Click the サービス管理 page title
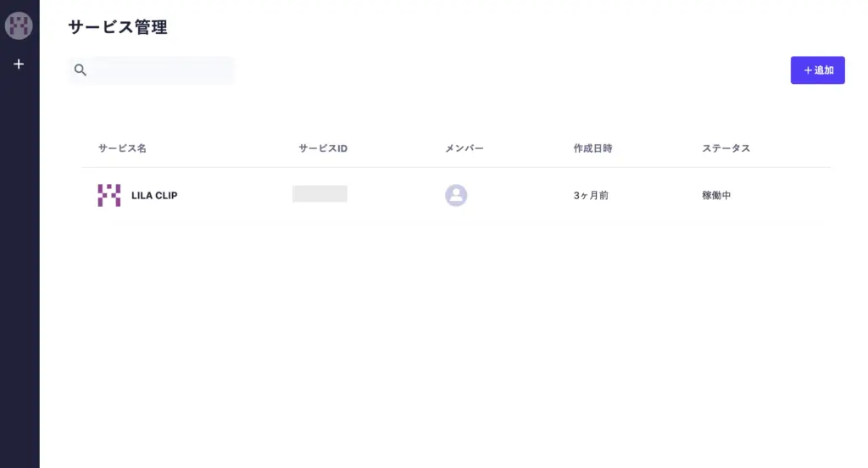 [118, 27]
